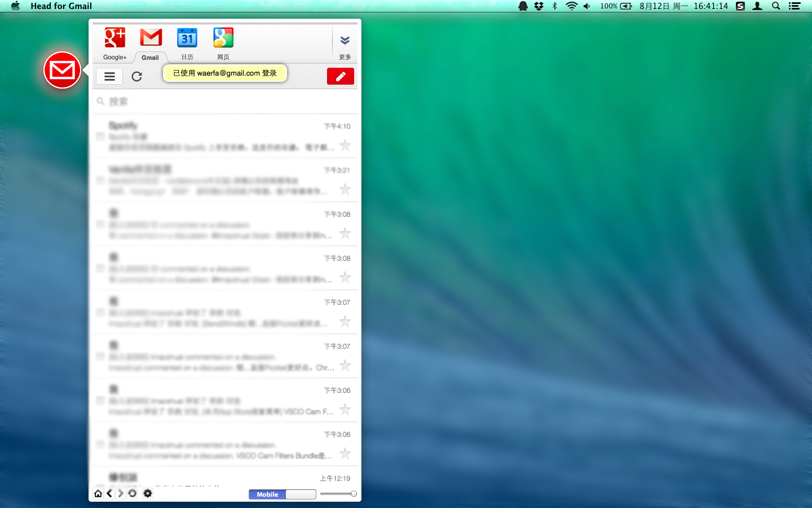Select the checkbox for the 下午3:21 email
Viewport: 812px width, 508px height.
tap(100, 181)
